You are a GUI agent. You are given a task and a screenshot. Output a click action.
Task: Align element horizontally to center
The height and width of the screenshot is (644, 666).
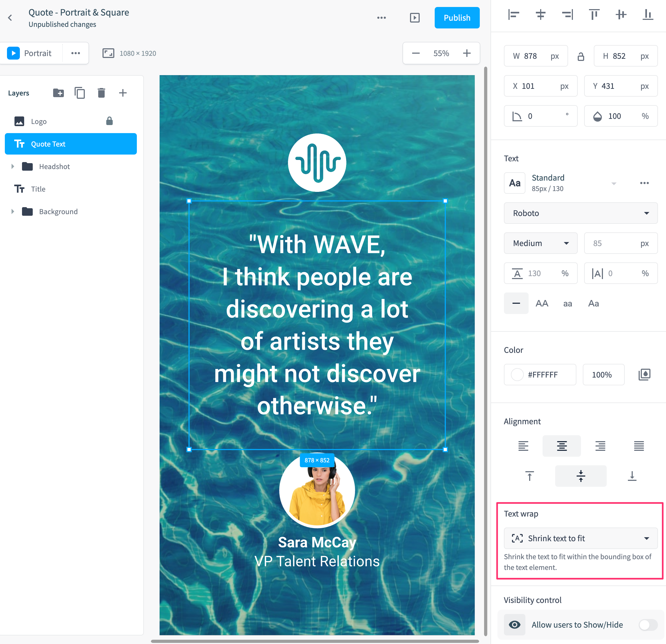click(540, 14)
